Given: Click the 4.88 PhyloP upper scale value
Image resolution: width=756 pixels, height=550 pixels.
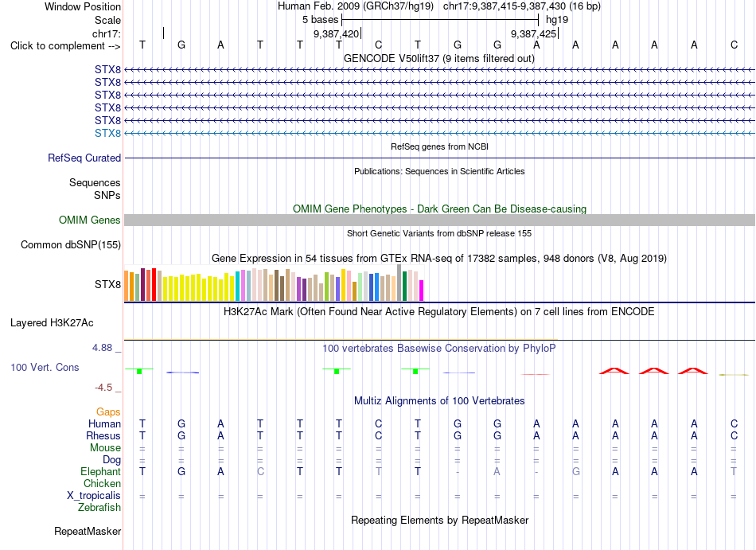Looking at the screenshot, I should 102,348.
